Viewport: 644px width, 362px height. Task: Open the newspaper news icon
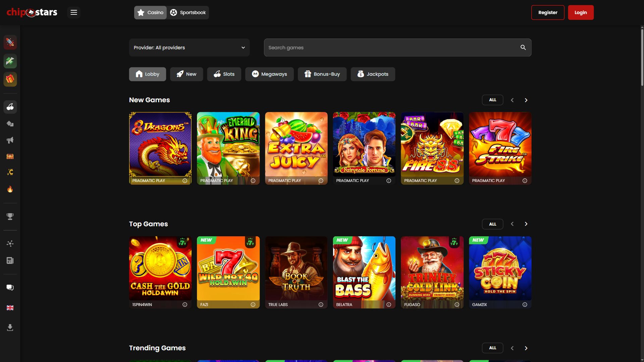[10, 260]
